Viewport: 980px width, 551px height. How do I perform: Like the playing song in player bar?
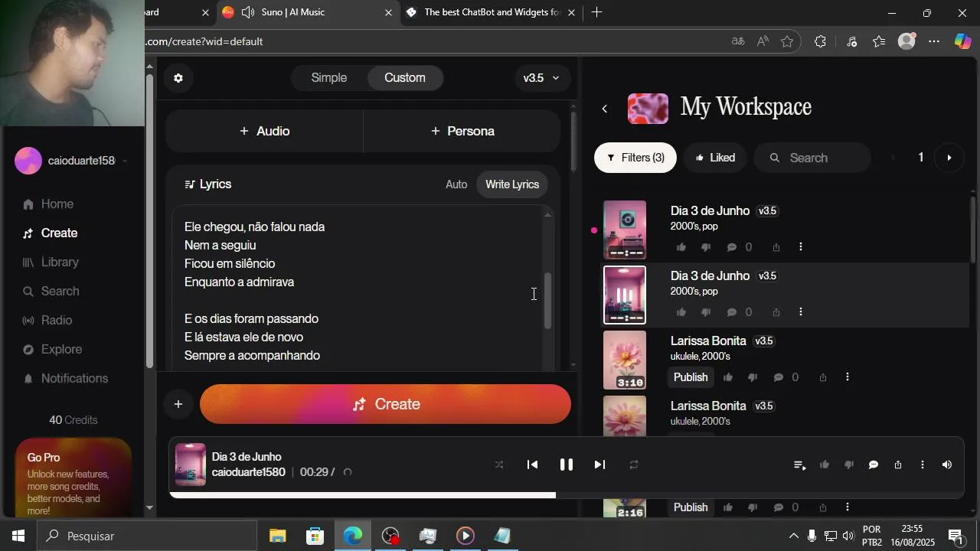pyautogui.click(x=825, y=465)
